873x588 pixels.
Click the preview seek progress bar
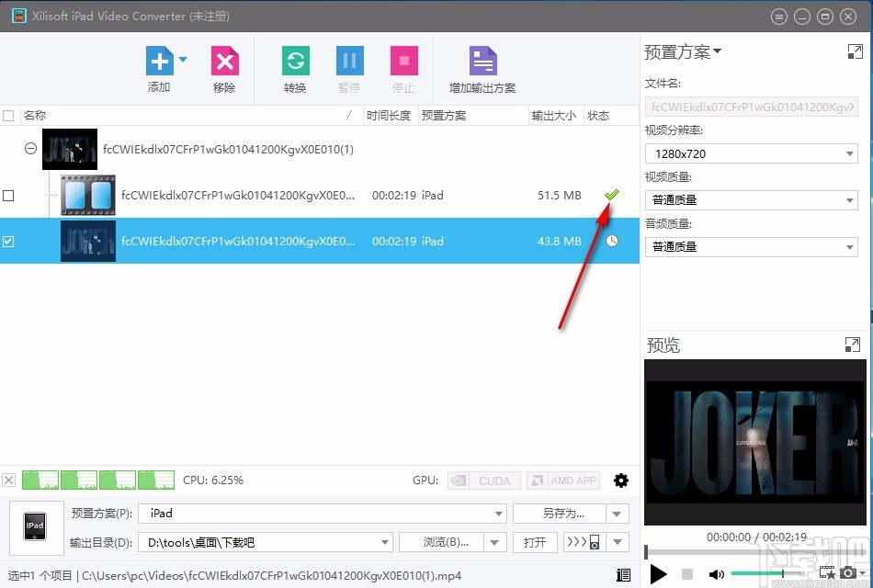pyautogui.click(x=755, y=552)
